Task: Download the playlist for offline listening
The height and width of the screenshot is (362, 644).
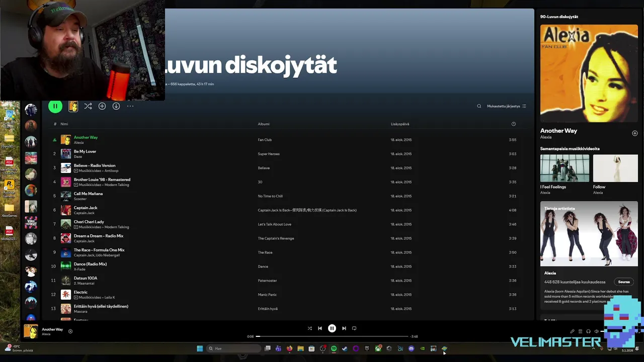Action: click(x=116, y=106)
